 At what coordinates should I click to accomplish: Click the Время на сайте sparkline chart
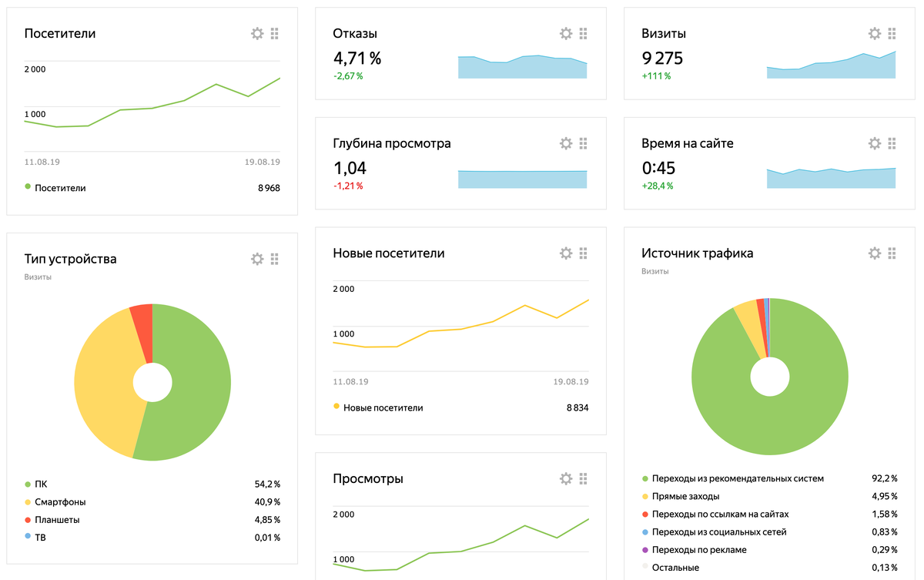(832, 178)
